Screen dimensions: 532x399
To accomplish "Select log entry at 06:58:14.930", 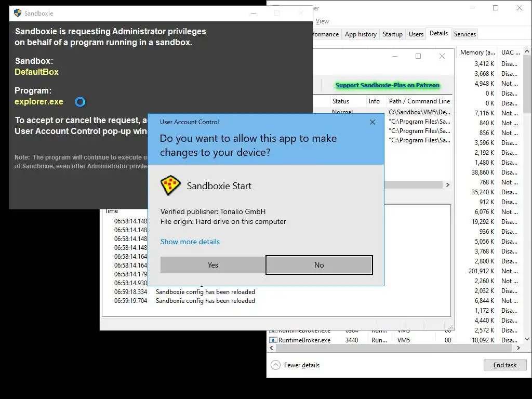I will tap(130, 283).
